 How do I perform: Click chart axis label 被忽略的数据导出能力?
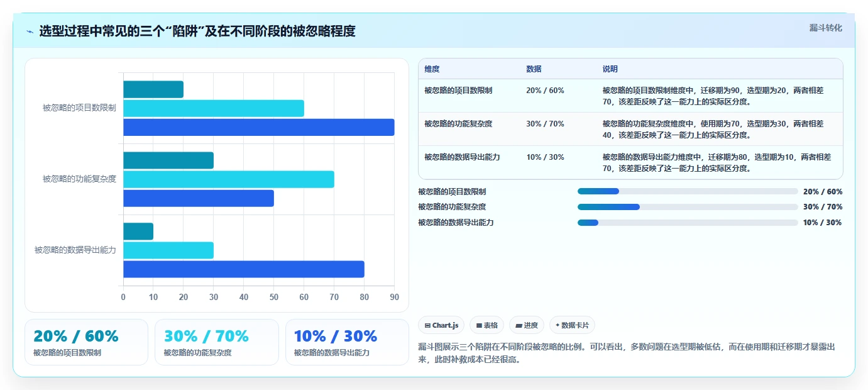tap(75, 250)
